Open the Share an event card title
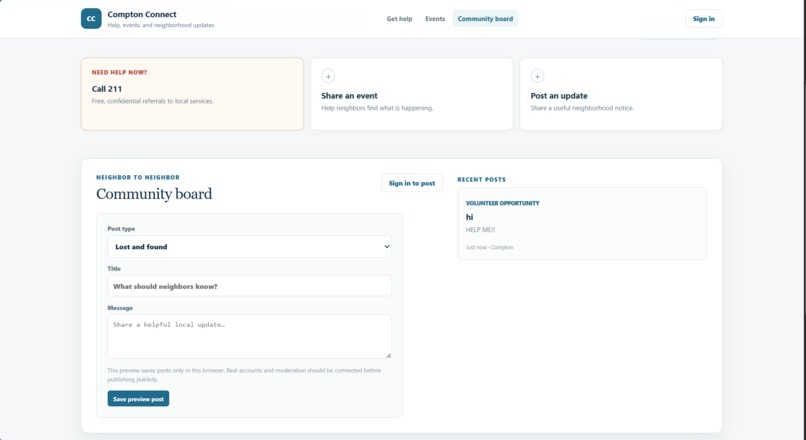The width and height of the screenshot is (806, 440). pyautogui.click(x=349, y=96)
